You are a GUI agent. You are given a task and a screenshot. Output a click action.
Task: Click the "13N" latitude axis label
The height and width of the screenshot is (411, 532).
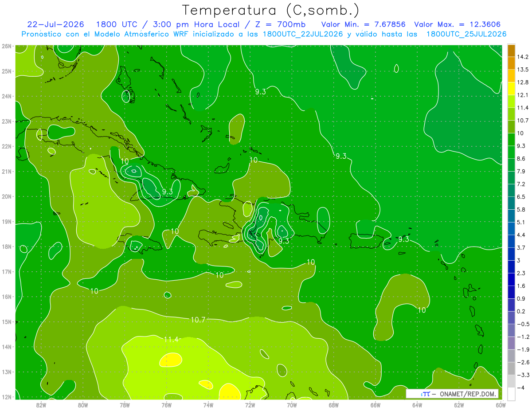(7, 372)
